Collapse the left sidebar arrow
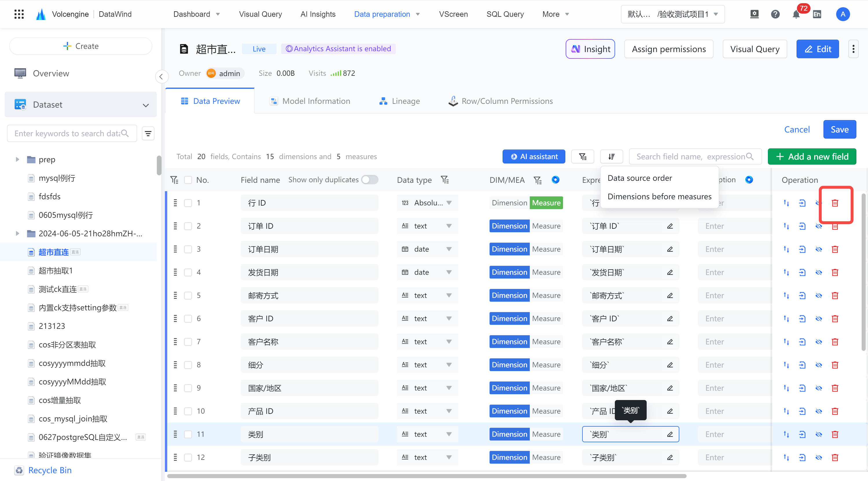Screen dimensions: 868x481 coord(161,77)
